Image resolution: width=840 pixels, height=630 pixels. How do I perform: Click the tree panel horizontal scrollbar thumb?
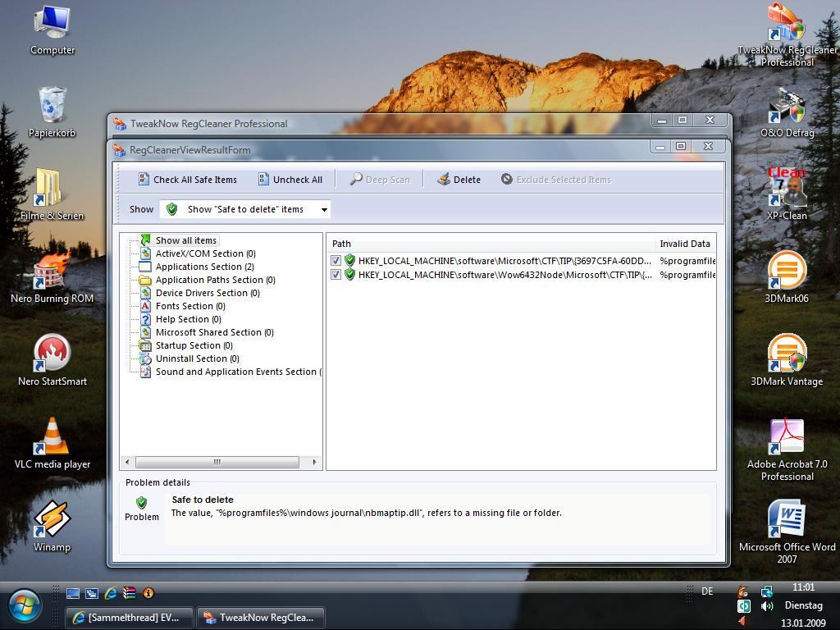click(217, 462)
